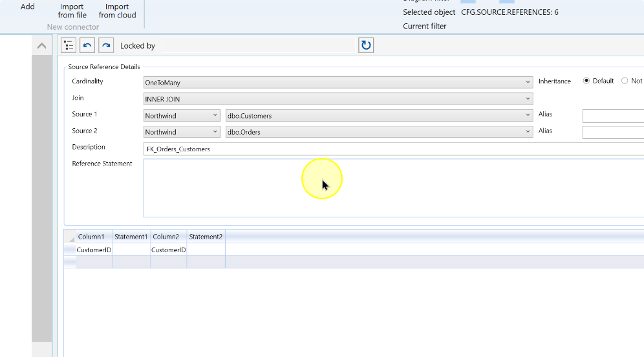
Task: Click the Source 2 Alias field
Action: [x=613, y=133]
